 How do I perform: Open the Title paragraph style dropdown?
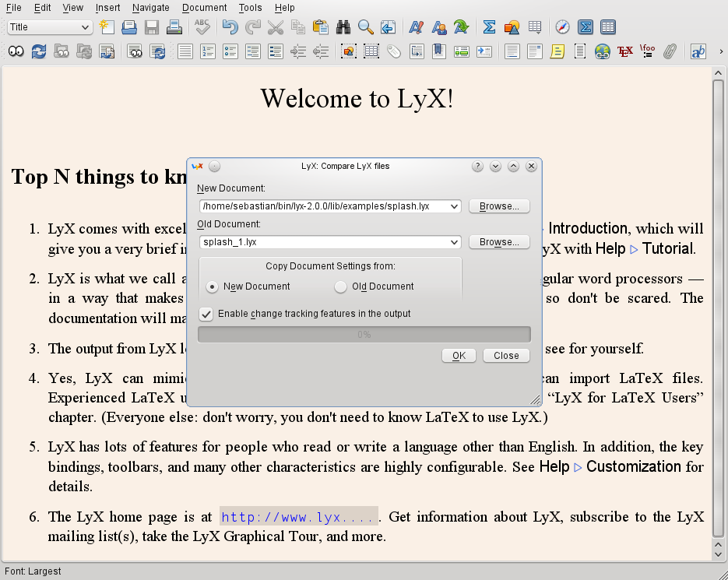coord(50,27)
